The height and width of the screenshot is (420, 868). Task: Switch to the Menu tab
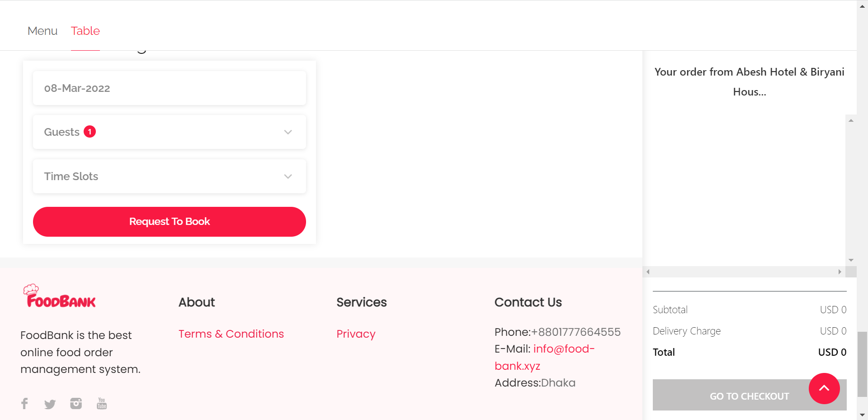click(42, 31)
